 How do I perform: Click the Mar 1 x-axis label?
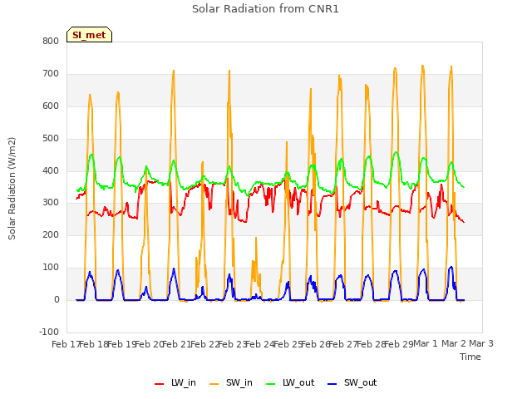426,344
